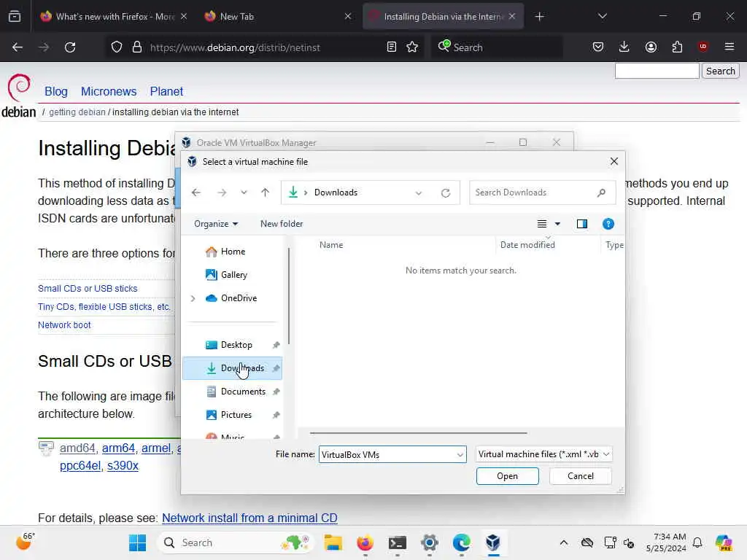Click the up-one-level arrow in file dialog

pyautogui.click(x=265, y=192)
